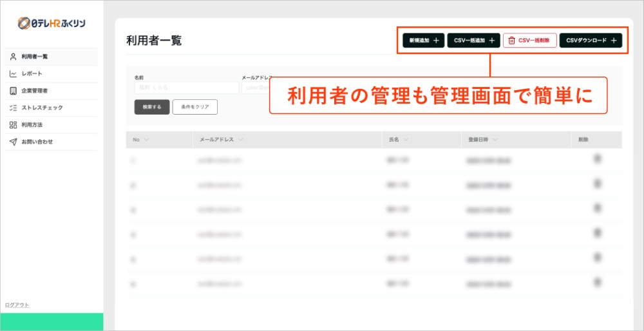Click the building icon beside 企業管理者

13,91
